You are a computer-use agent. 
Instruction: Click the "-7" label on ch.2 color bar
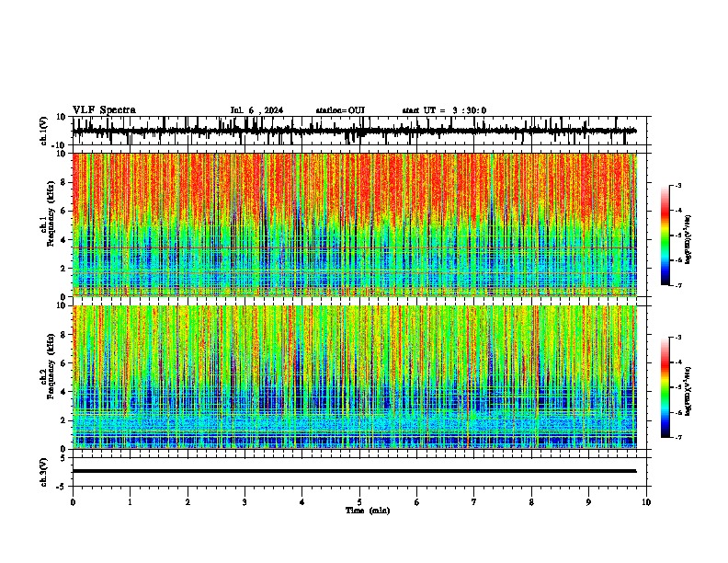coord(677,437)
